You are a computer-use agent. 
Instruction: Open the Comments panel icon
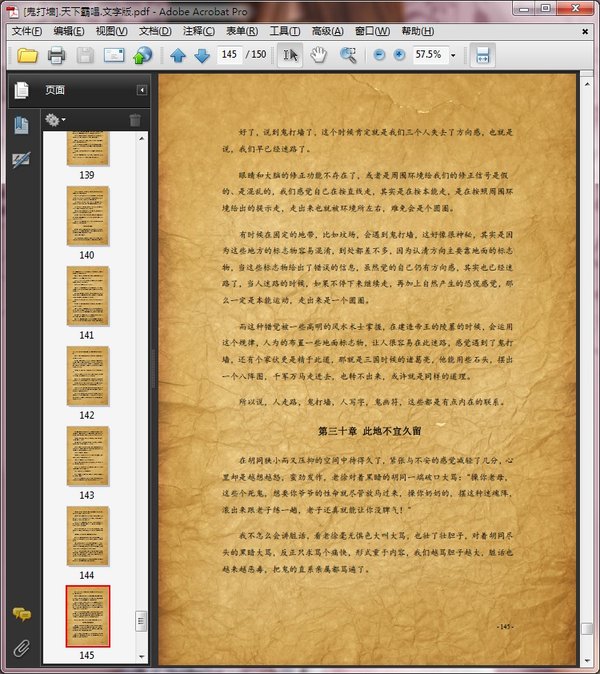click(21, 614)
